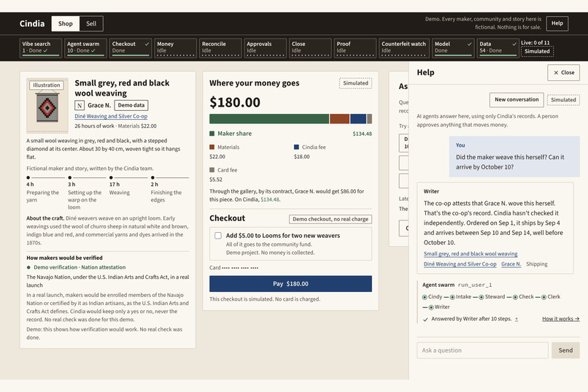Click the Ask a question field
This screenshot has width=588, height=392.
[482, 350]
